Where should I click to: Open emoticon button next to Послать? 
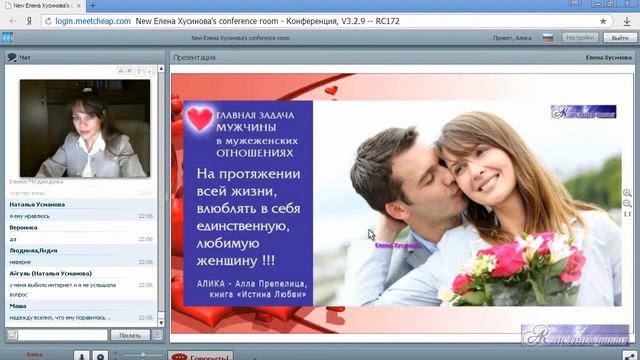(x=157, y=335)
